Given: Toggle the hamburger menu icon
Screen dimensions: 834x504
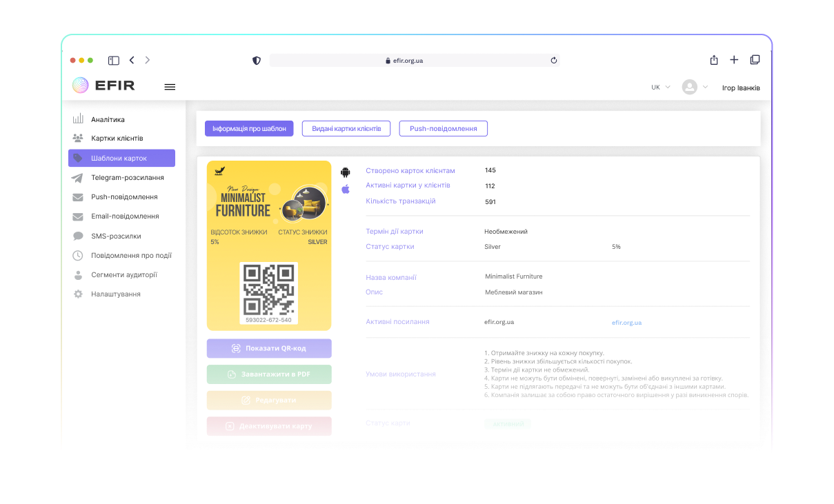Looking at the screenshot, I should 170,87.
